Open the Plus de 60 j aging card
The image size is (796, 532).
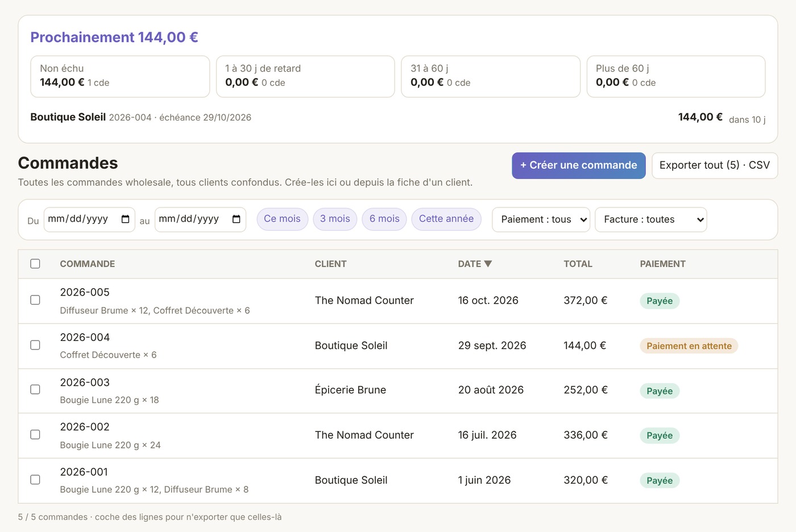[676, 76]
